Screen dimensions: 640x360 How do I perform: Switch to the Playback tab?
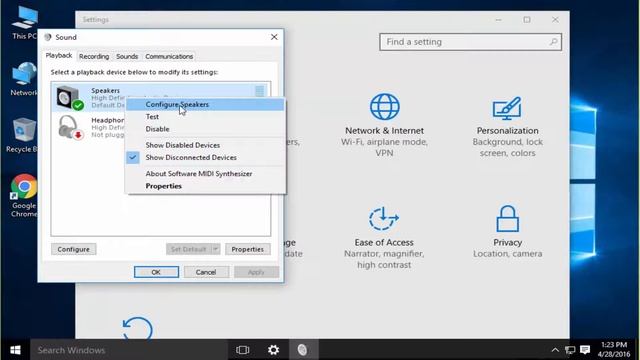pyautogui.click(x=59, y=56)
